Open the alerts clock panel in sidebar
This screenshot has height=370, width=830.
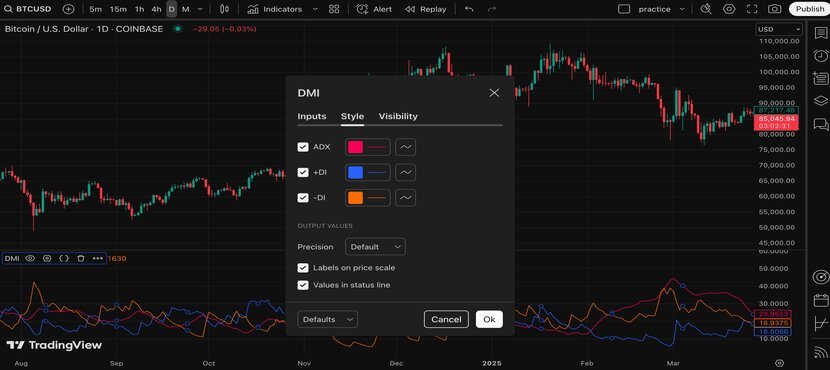tap(820, 56)
